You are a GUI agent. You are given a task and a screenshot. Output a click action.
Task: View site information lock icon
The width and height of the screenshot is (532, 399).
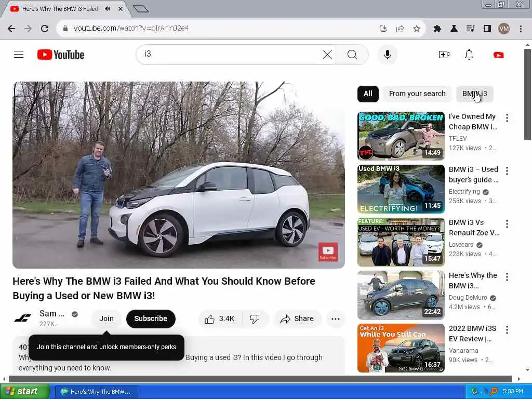point(65,29)
